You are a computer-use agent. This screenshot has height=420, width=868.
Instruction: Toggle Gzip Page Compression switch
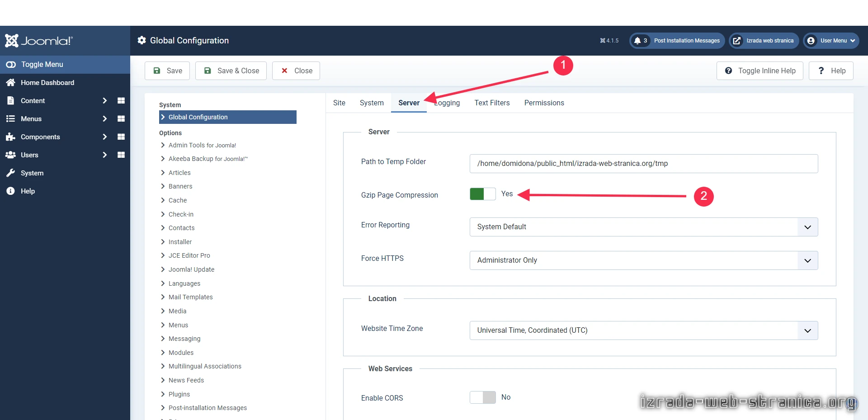pyautogui.click(x=483, y=194)
